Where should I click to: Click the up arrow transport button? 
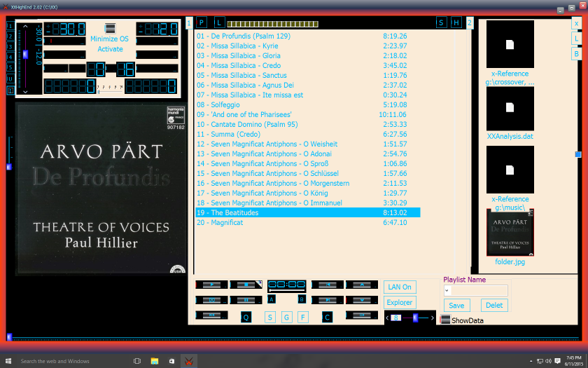coord(362,285)
